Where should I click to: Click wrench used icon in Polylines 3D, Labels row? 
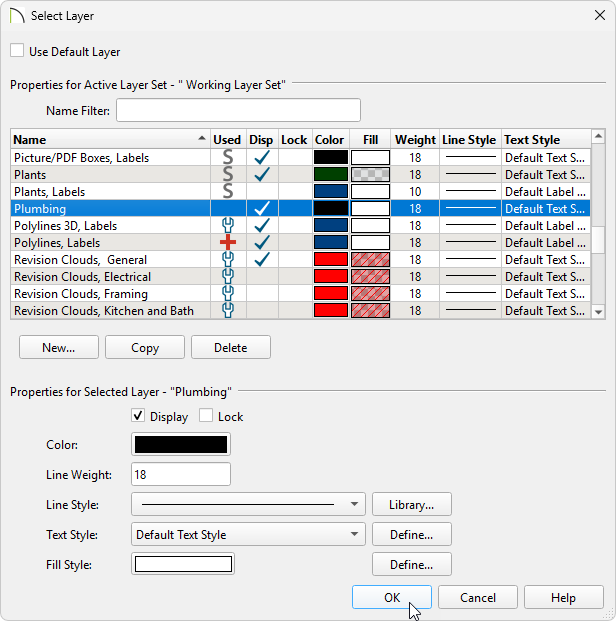point(228,225)
